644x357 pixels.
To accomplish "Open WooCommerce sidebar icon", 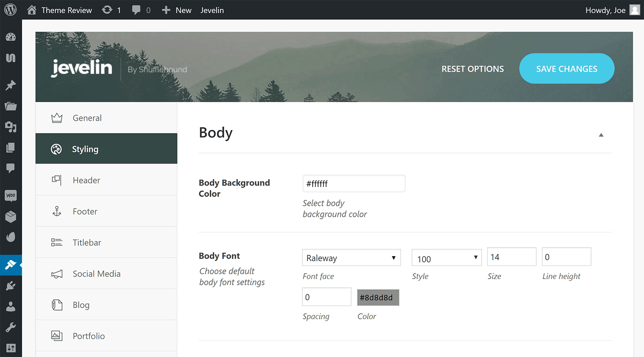I will click(x=11, y=195).
